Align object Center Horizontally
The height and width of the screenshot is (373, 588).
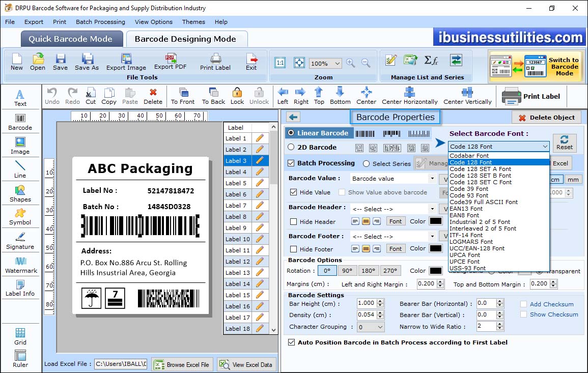click(x=409, y=96)
